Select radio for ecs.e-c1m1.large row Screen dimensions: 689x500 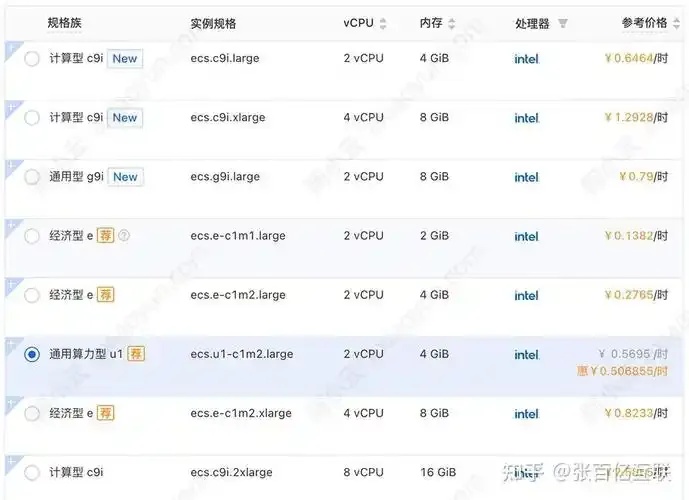click(32, 236)
